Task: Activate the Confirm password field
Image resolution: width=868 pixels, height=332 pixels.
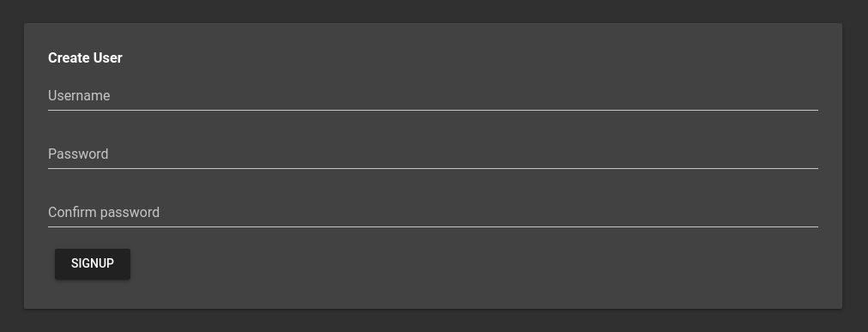Action: pos(433,213)
